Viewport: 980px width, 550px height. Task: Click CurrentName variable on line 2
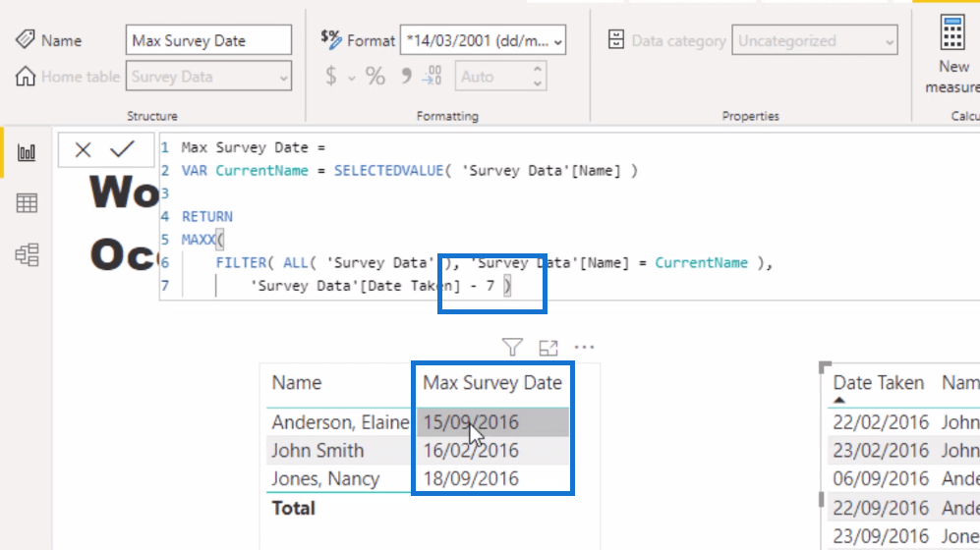coord(261,171)
